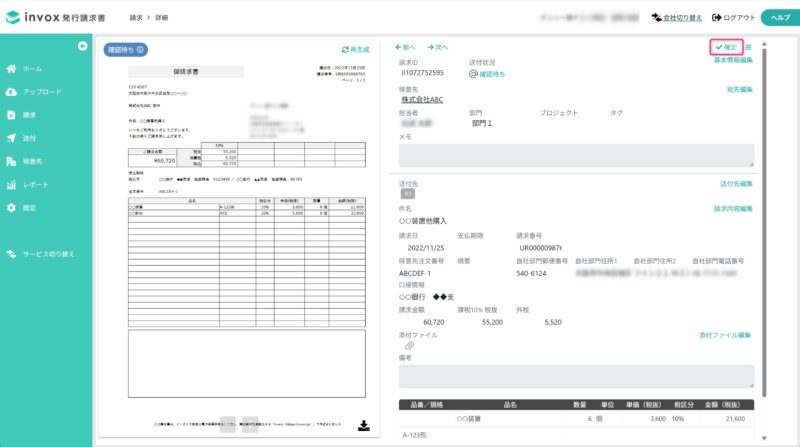Open the Send (送付) paper plane icon
Image resolution: width=800 pixels, height=447 pixels.
click(x=11, y=138)
